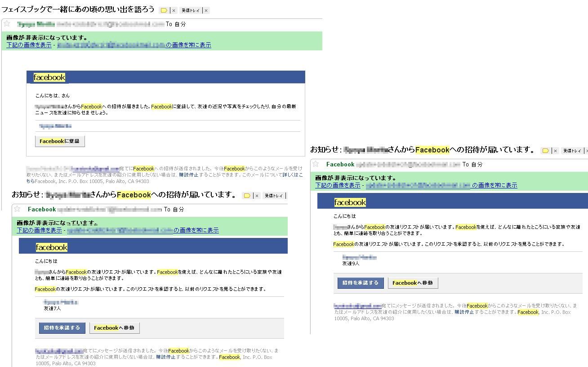
Task: Remove the yellow label on 友達9人 email
Action: click(556, 151)
